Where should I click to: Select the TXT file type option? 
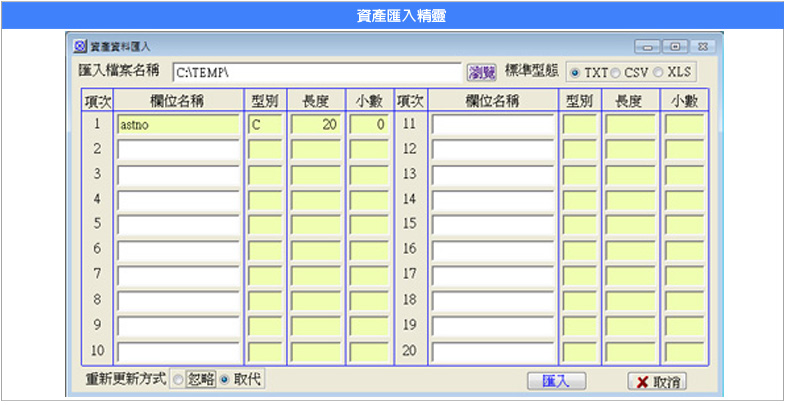click(x=575, y=72)
